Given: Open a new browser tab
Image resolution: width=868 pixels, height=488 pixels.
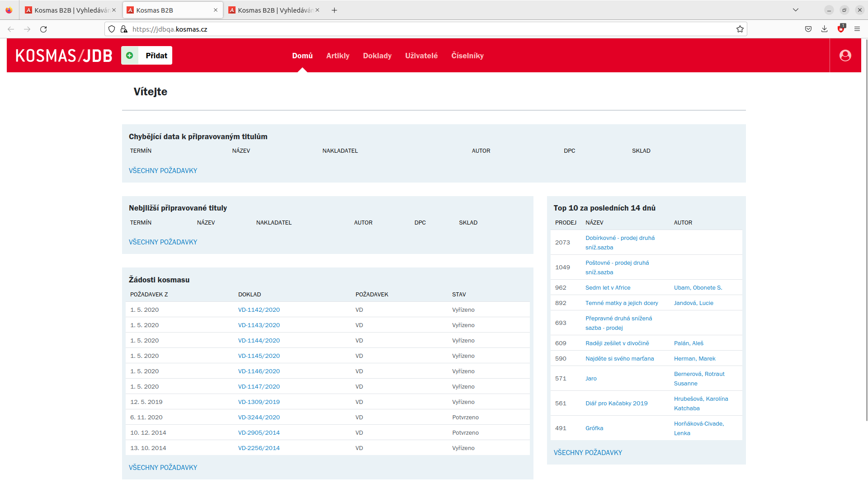Looking at the screenshot, I should [x=334, y=10].
